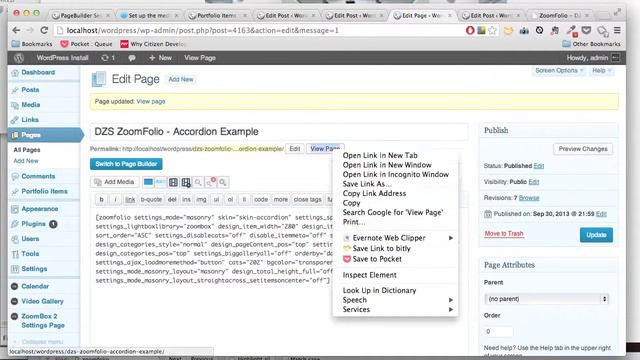The height and width of the screenshot is (360, 640).
Task: Open Portfolio Items in the sidebar
Action: 44,191
